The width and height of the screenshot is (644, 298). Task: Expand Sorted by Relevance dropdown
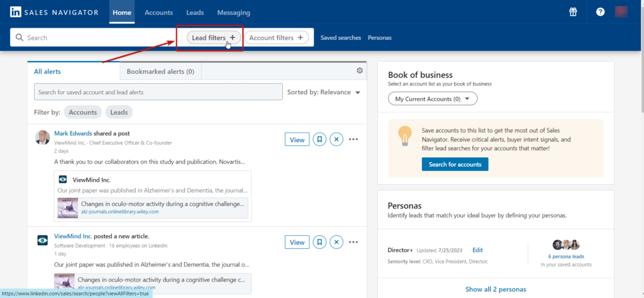(324, 92)
